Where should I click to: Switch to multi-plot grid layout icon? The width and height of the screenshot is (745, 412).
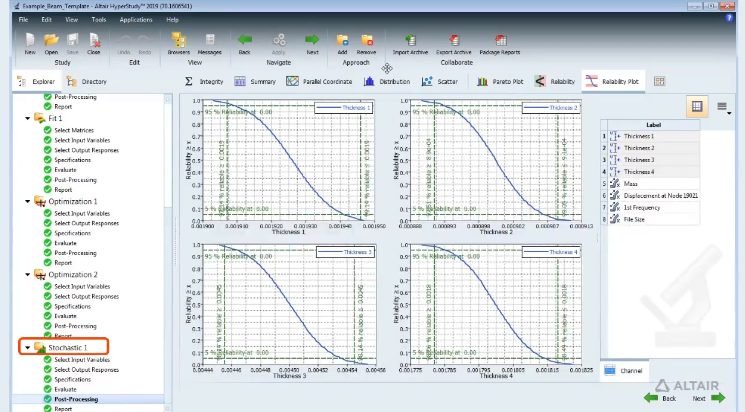click(697, 106)
